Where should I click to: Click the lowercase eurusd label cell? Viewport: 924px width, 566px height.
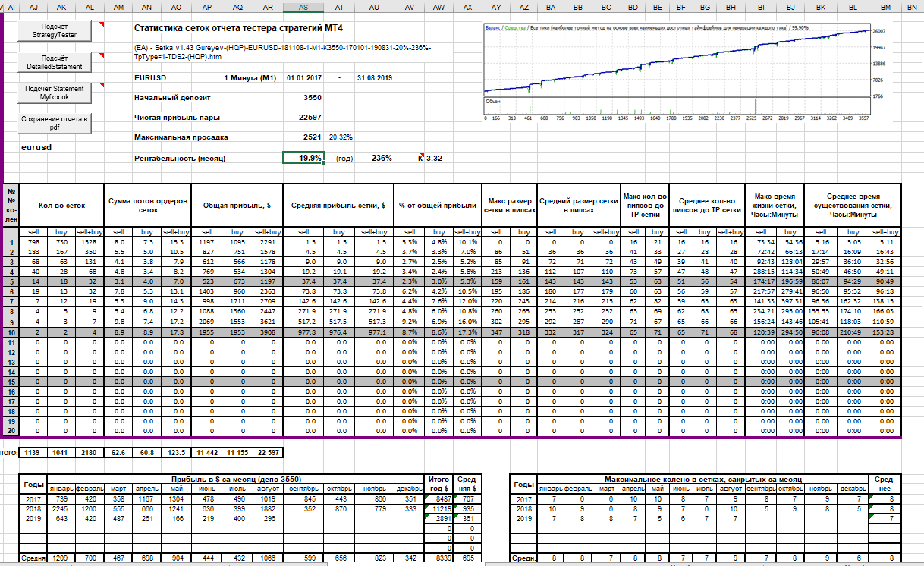(x=36, y=147)
